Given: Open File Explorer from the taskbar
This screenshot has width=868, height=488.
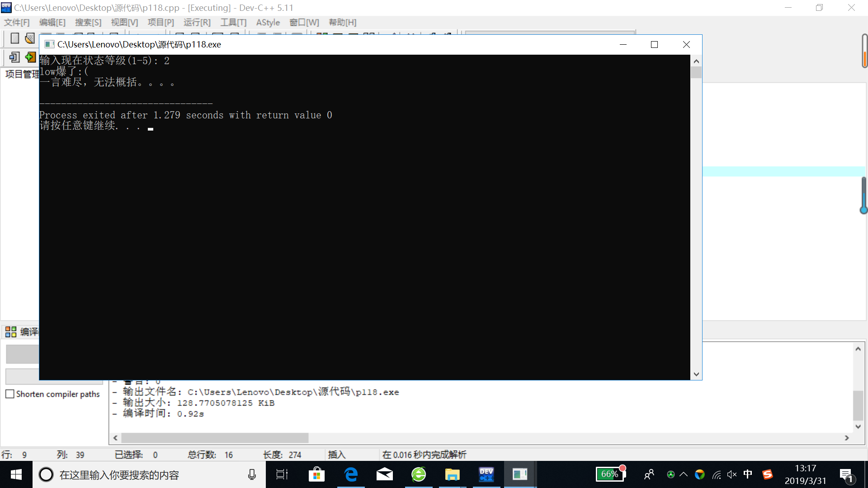Looking at the screenshot, I should pyautogui.click(x=452, y=474).
